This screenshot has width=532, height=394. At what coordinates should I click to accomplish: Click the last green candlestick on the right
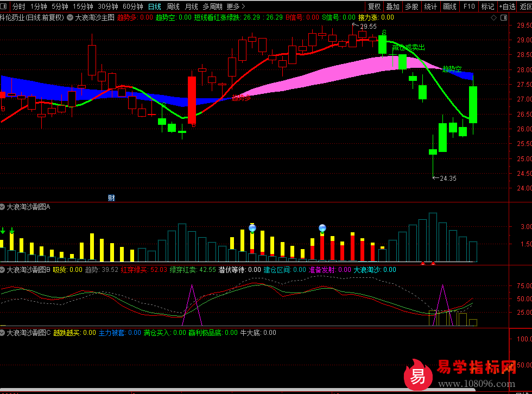pyautogui.click(x=473, y=105)
